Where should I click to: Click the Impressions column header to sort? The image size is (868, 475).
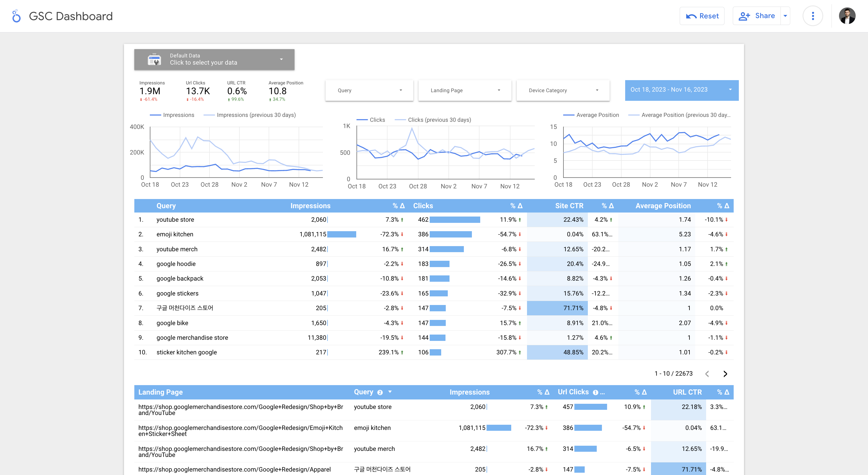click(310, 205)
